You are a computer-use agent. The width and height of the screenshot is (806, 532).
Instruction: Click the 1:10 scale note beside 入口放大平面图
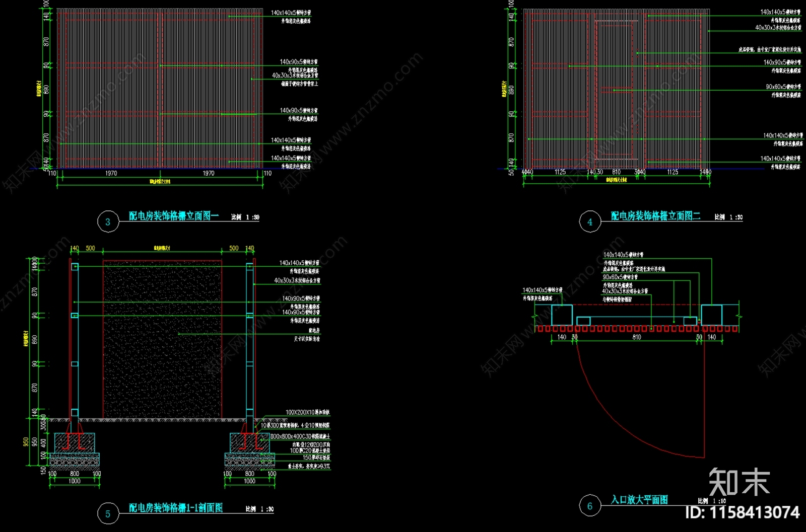pyautogui.click(x=712, y=501)
